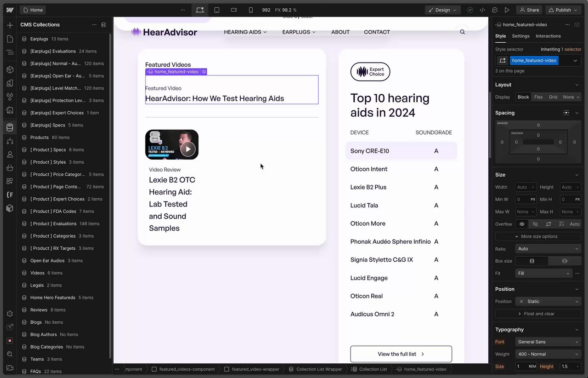Image resolution: width=588 pixels, height=378 pixels.
Task: Play the Lexie B2 video thumbnail
Action: coord(187,149)
